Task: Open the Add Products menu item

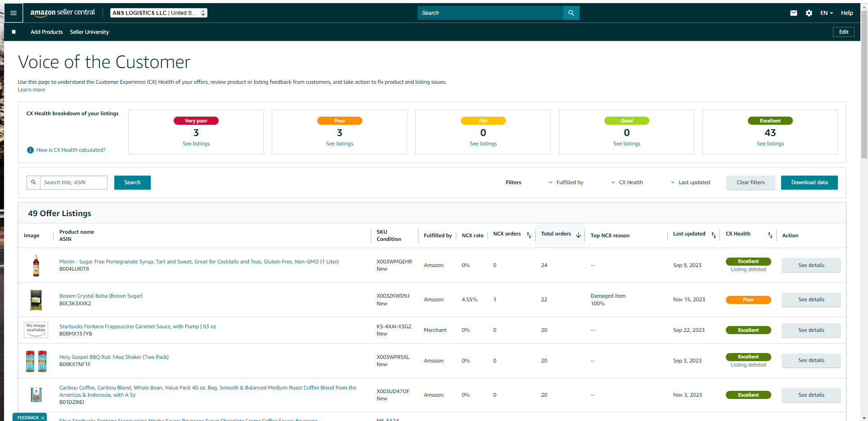Action: (x=47, y=32)
